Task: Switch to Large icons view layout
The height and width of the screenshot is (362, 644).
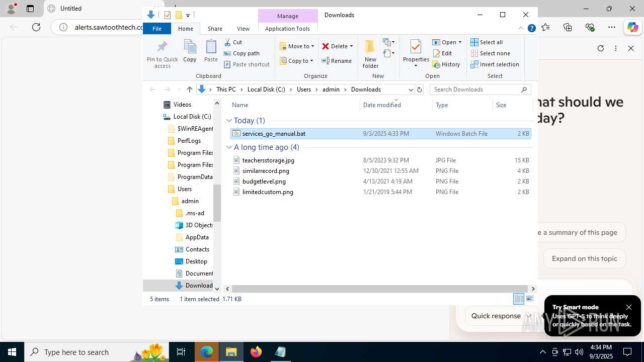Action: [529, 299]
